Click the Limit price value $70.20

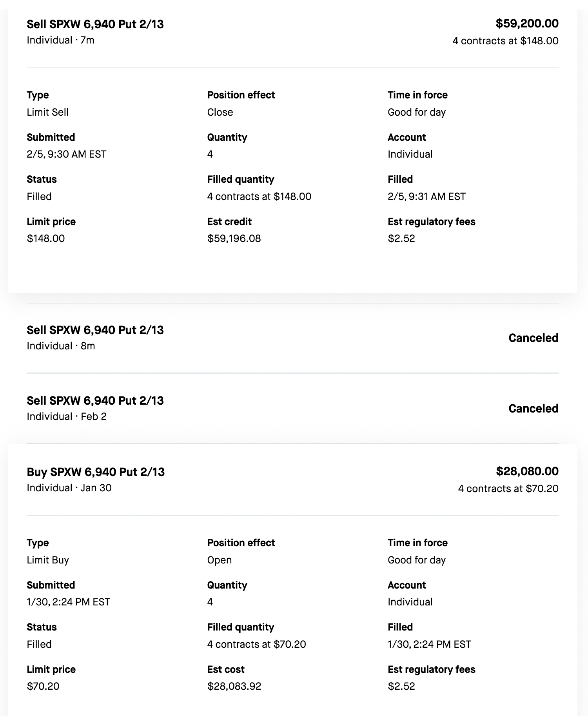coord(43,686)
